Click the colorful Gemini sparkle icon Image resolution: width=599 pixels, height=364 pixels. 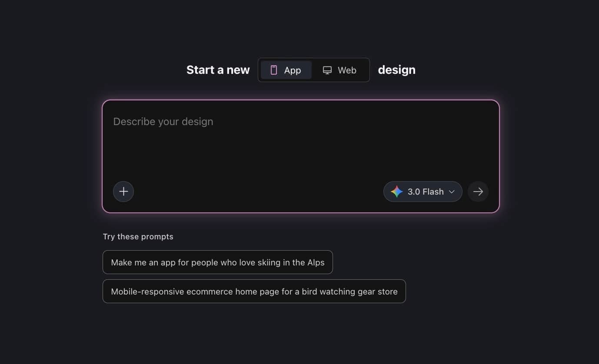coord(396,192)
